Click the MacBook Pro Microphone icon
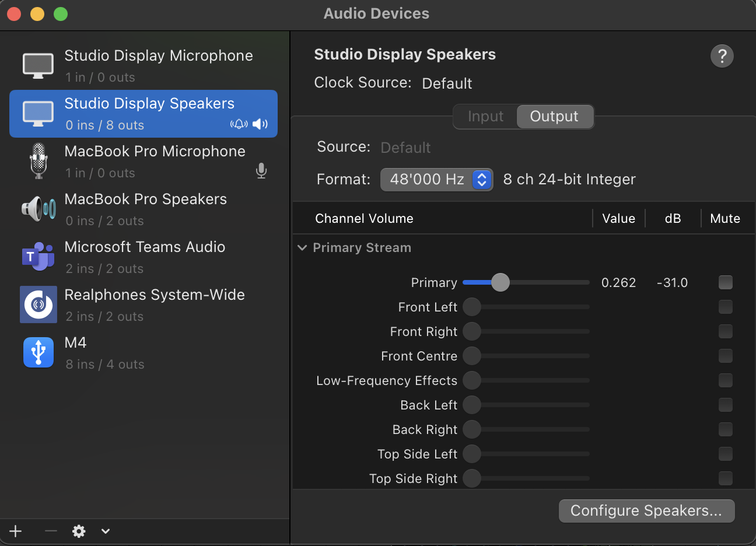 pyautogui.click(x=38, y=161)
